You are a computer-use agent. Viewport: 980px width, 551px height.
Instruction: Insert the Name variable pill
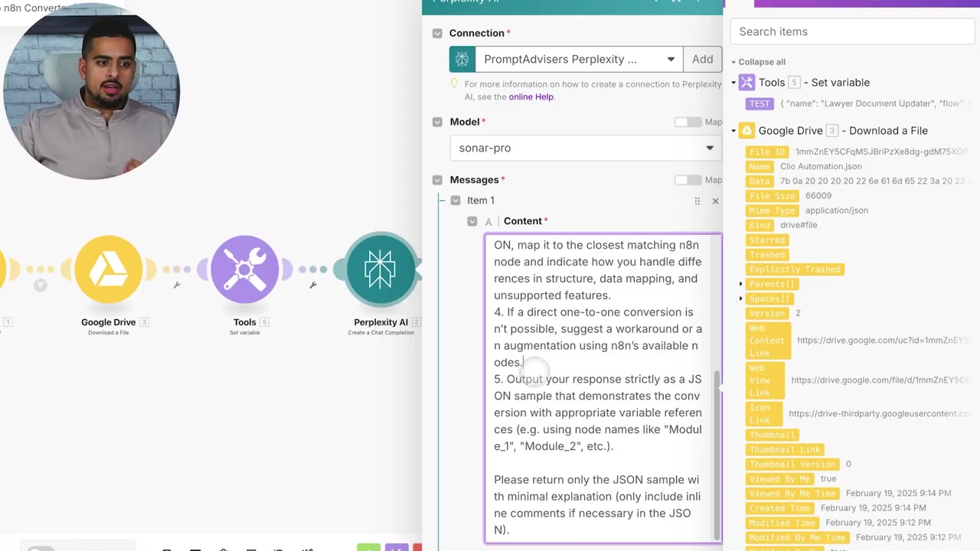(x=759, y=167)
